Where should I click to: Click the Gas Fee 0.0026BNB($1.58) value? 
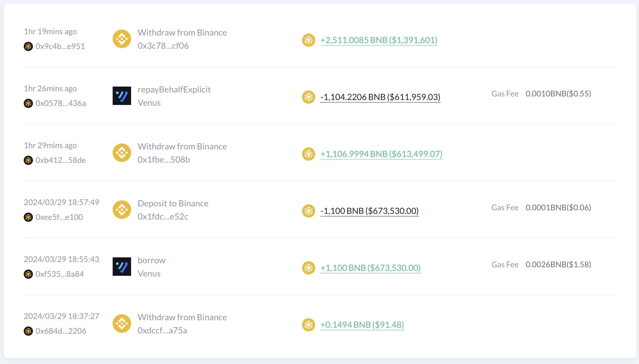pyautogui.click(x=558, y=264)
